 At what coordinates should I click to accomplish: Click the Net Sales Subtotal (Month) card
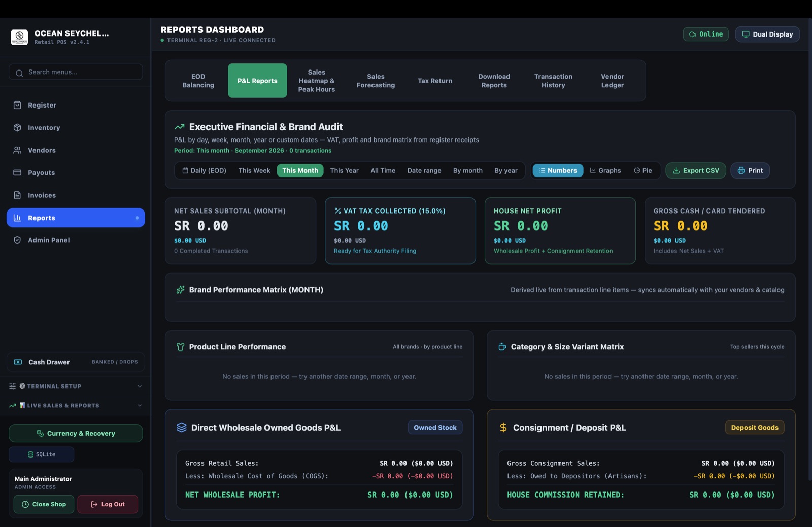pos(241,231)
